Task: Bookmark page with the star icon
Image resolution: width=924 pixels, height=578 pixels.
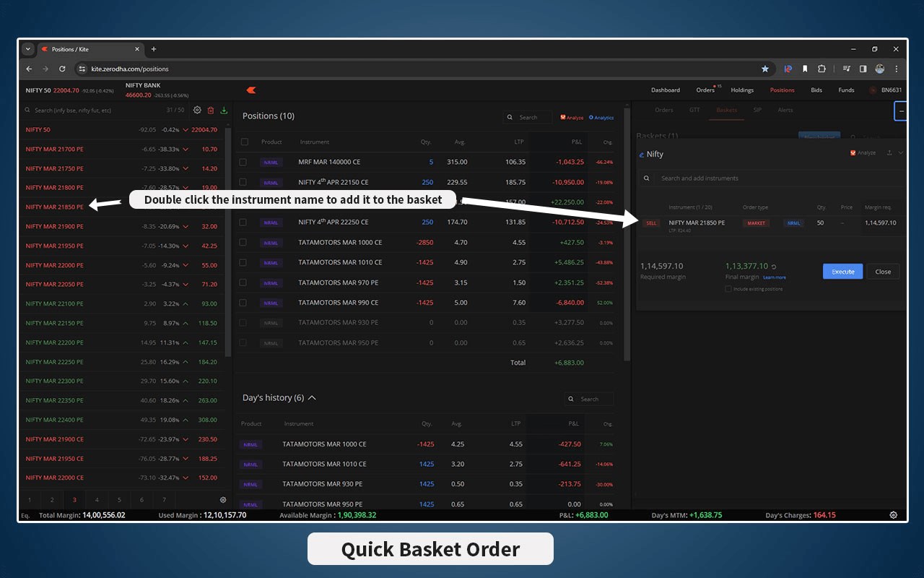Action: click(765, 69)
